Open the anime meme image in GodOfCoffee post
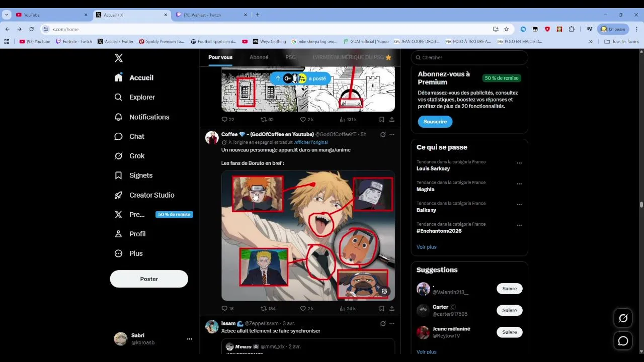Viewport: 644px width, 362px height. [x=308, y=235]
